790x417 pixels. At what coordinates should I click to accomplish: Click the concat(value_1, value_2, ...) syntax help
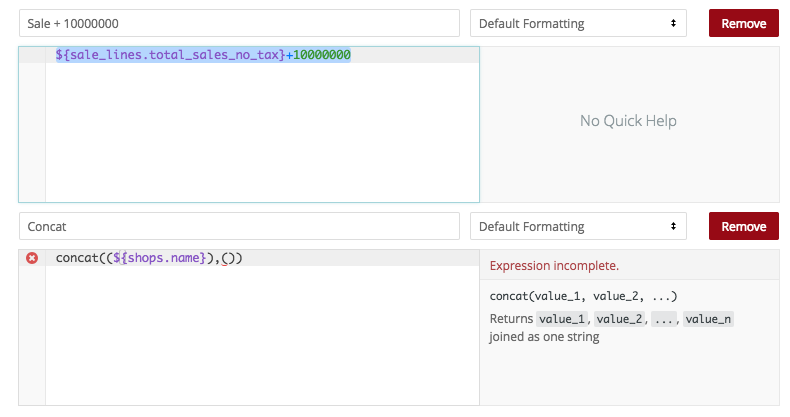pyautogui.click(x=583, y=296)
